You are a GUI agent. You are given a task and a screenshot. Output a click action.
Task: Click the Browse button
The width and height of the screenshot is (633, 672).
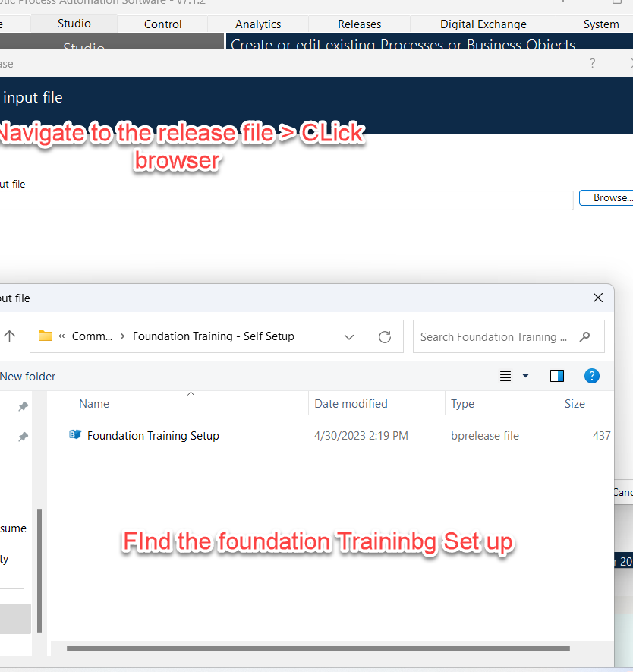[606, 198]
